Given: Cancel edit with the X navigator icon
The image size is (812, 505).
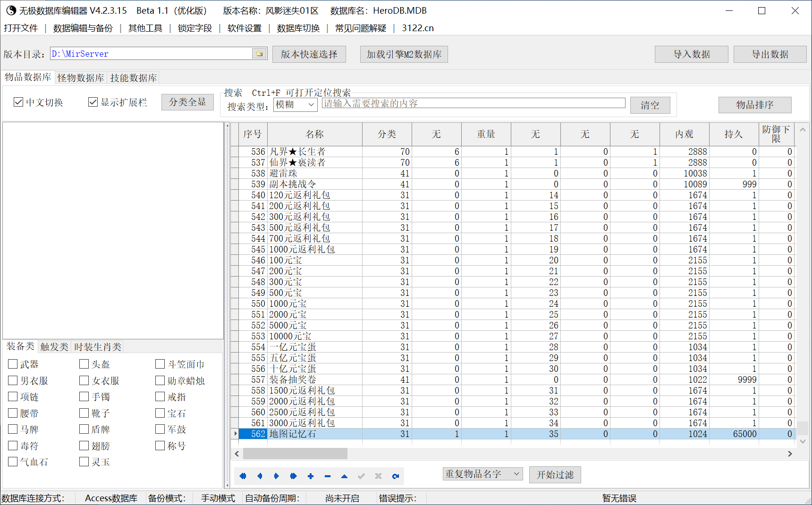Looking at the screenshot, I should [x=379, y=476].
